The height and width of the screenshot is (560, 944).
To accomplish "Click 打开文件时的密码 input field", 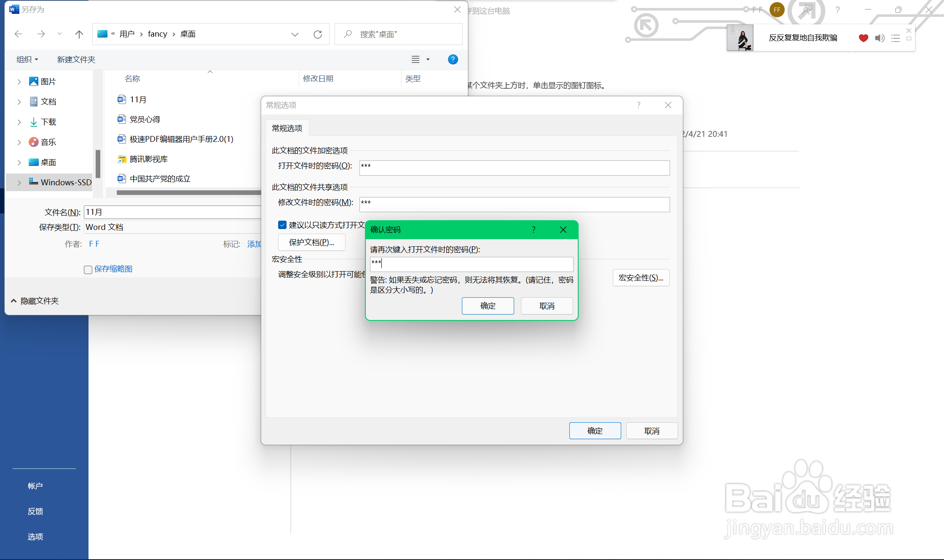I will click(514, 168).
